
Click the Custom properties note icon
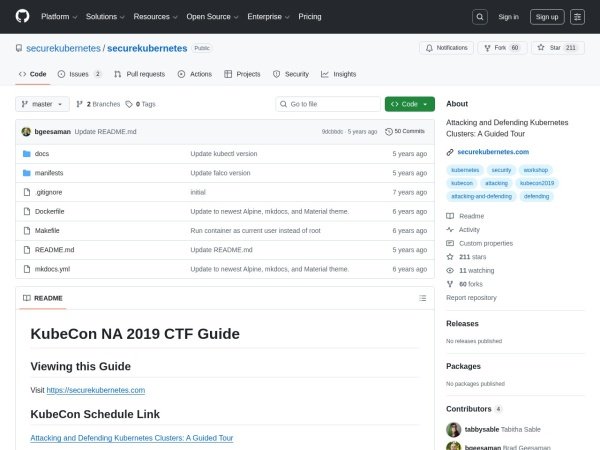450,243
